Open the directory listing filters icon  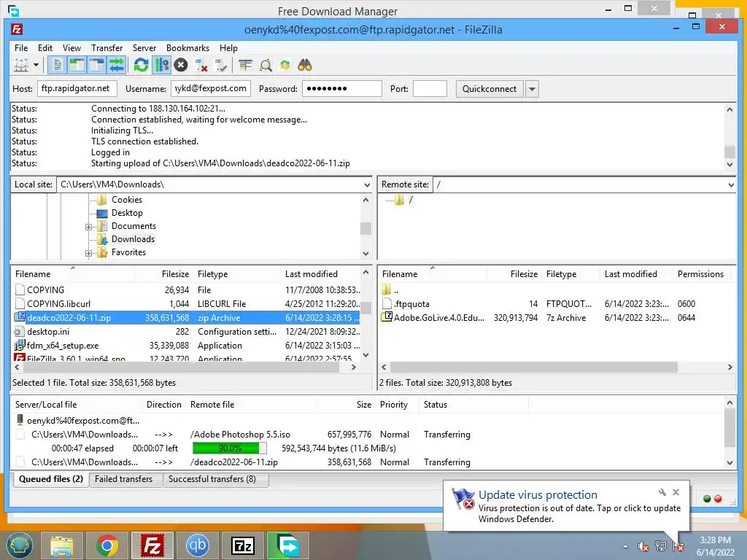pyautogui.click(x=245, y=65)
